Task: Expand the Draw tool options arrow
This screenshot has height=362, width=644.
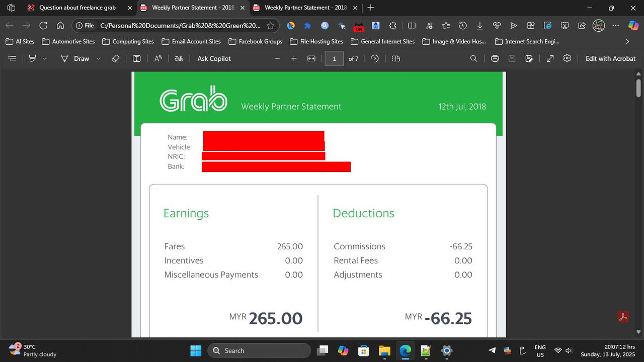Action: 99,59
